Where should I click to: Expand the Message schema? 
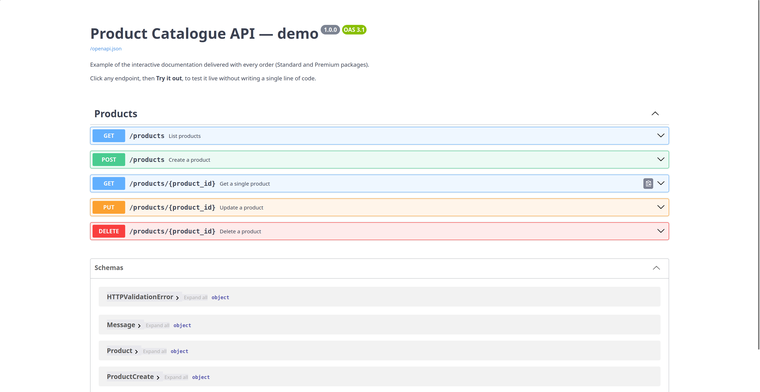point(124,325)
